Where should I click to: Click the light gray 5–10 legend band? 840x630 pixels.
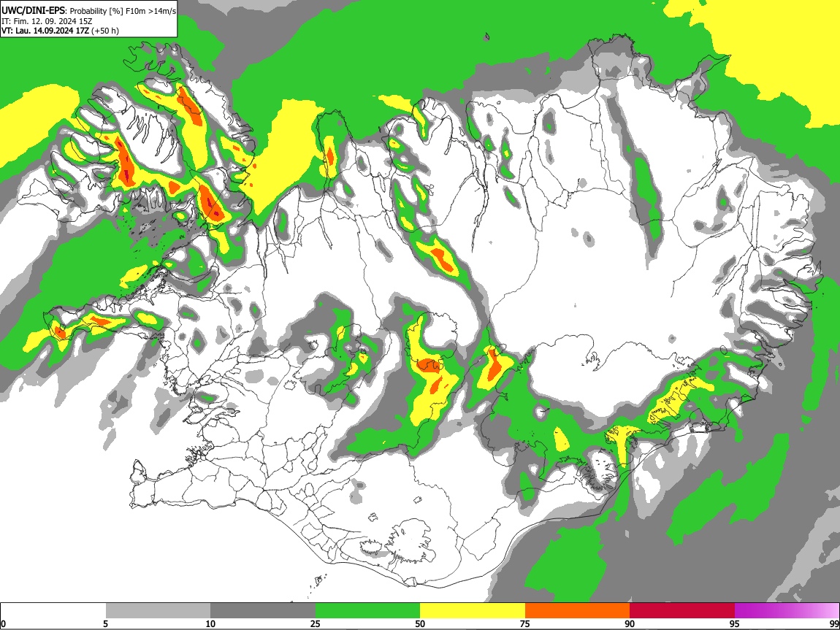pos(158,610)
